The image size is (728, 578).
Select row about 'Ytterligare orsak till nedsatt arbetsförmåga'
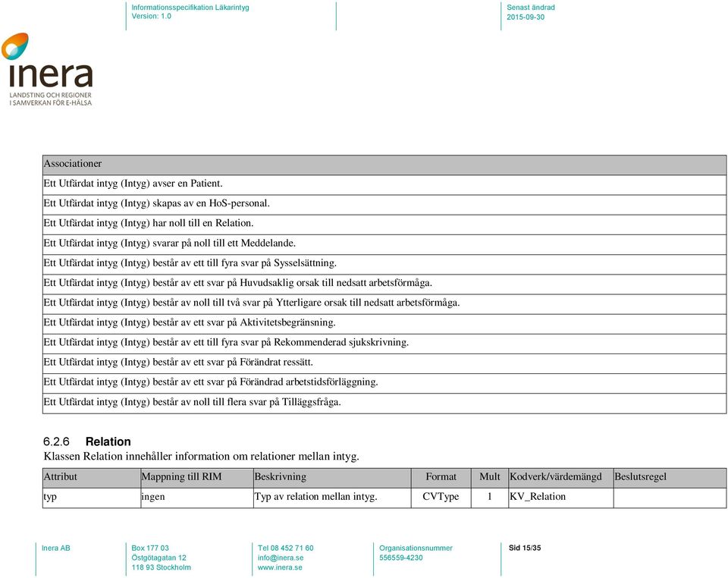[x=384, y=303]
